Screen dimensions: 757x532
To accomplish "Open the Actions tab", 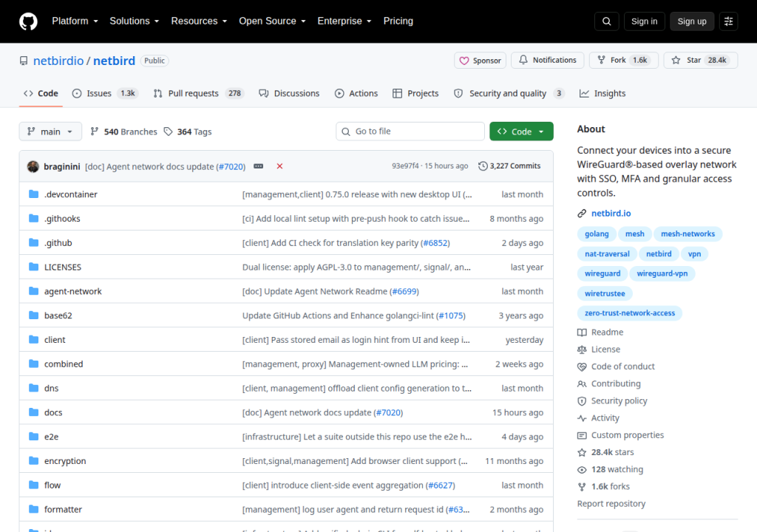I will point(356,93).
